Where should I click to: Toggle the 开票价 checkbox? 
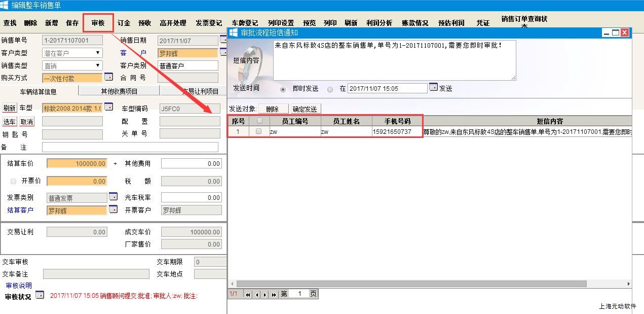pyautogui.click(x=13, y=181)
